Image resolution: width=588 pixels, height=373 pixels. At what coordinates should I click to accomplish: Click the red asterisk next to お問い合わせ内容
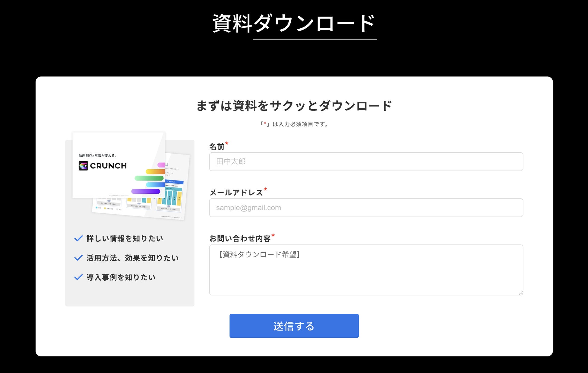click(x=273, y=235)
